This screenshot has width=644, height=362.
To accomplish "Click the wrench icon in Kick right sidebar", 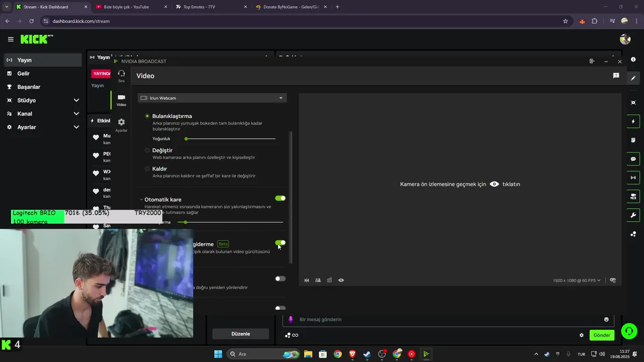I will (x=633, y=215).
